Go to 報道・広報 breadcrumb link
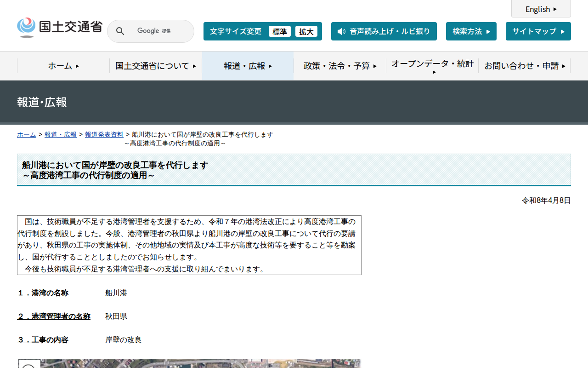Image resolution: width=588 pixels, height=368 pixels. 61,134
